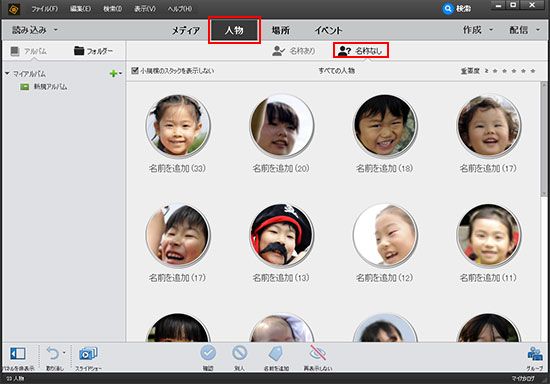Select the face stack with 12 photos
This screenshot has width=550, height=384.
(x=385, y=235)
